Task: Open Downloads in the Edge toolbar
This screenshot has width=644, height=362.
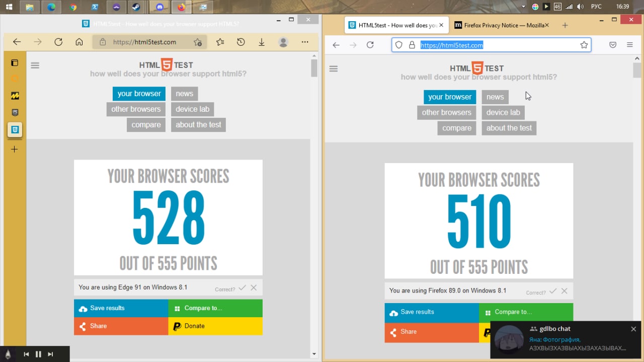Action: click(262, 42)
